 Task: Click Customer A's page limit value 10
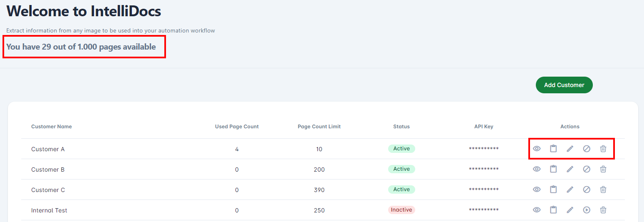tap(319, 149)
